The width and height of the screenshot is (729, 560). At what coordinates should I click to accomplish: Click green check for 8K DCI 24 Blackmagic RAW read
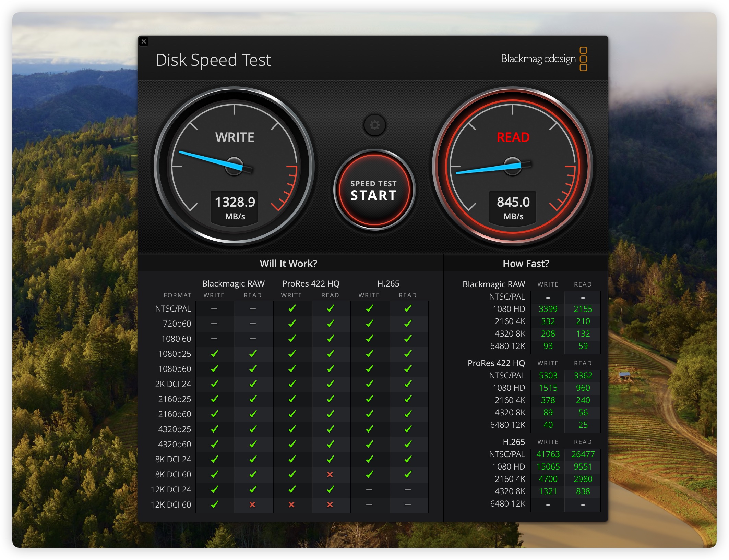pyautogui.click(x=253, y=459)
